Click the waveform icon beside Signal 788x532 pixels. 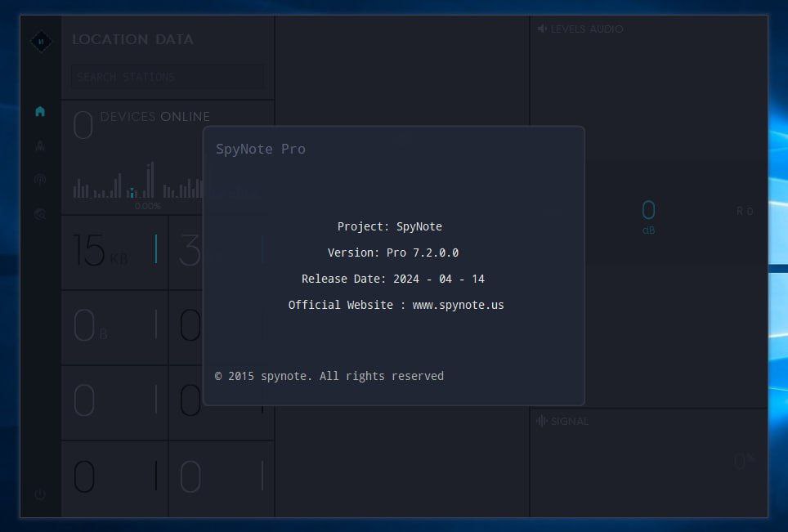coord(542,421)
